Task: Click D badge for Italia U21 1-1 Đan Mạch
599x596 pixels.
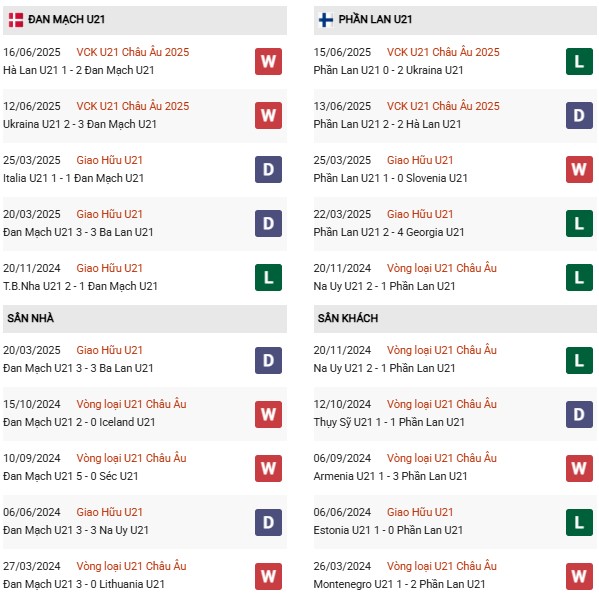Action: pyautogui.click(x=269, y=169)
